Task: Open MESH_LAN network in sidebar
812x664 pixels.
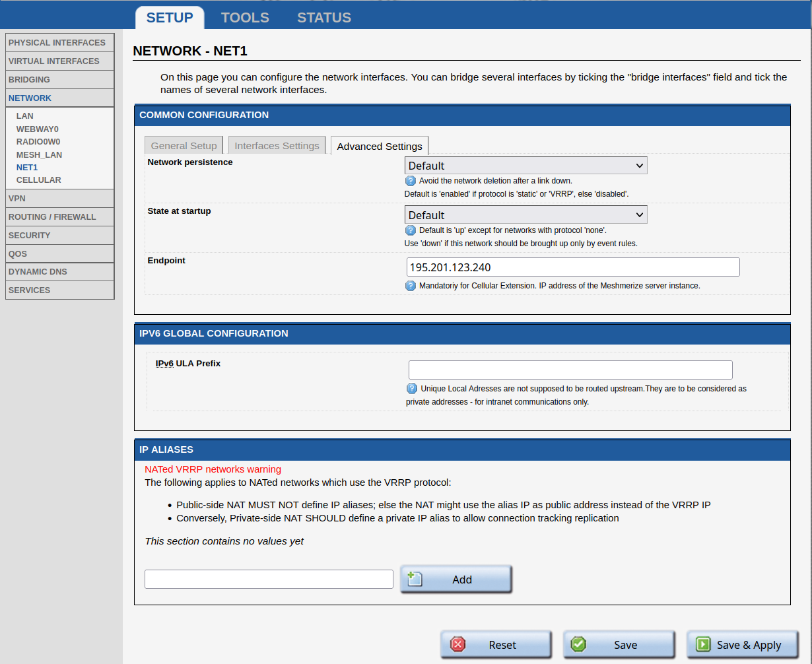Action: [39, 155]
